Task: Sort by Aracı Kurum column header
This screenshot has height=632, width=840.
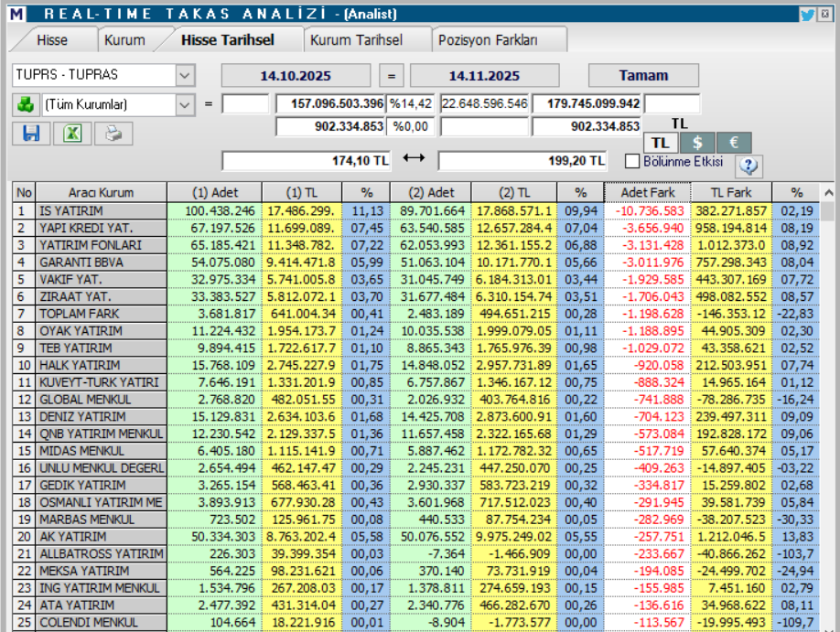Action: click(101, 193)
